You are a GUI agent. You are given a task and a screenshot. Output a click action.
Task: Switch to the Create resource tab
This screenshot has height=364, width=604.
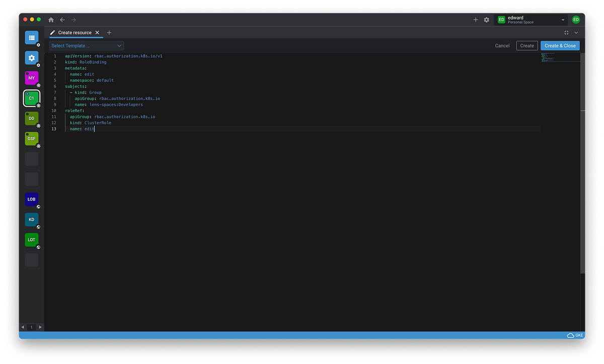point(74,32)
